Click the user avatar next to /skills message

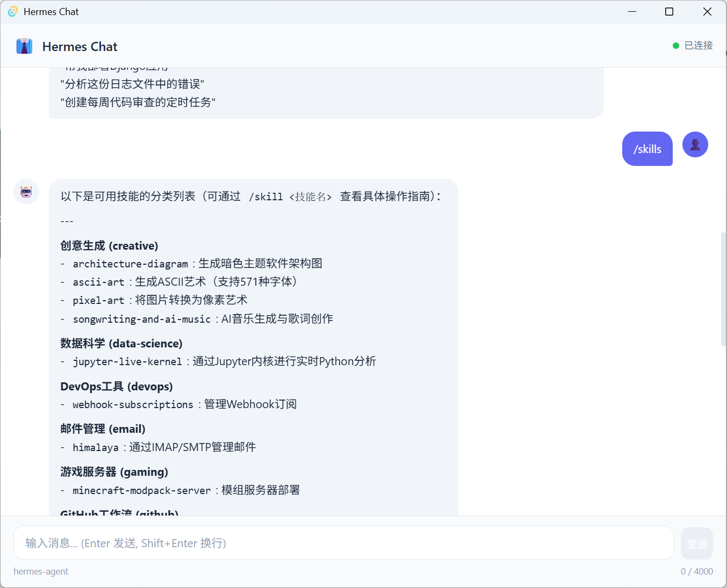(695, 144)
